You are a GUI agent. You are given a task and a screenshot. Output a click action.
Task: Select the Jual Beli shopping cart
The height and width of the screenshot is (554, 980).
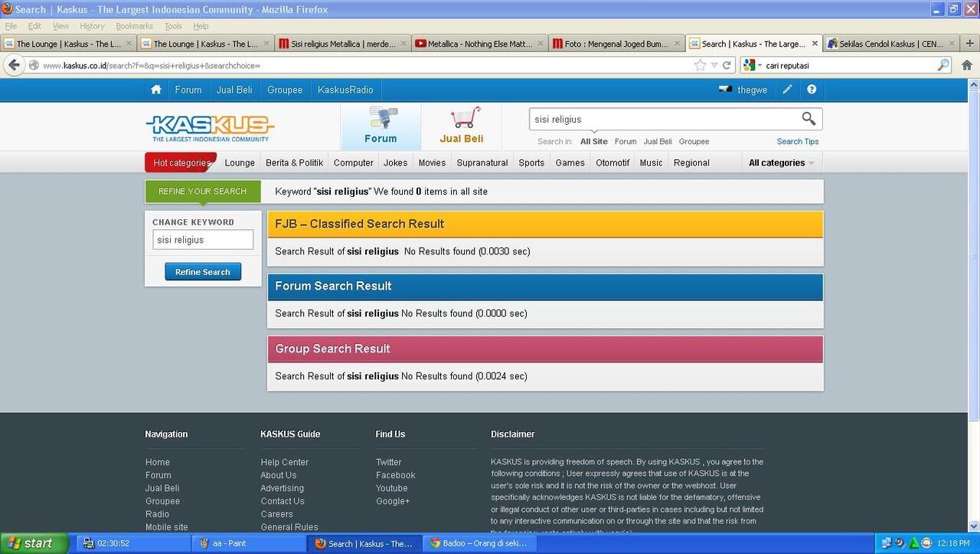point(462,126)
